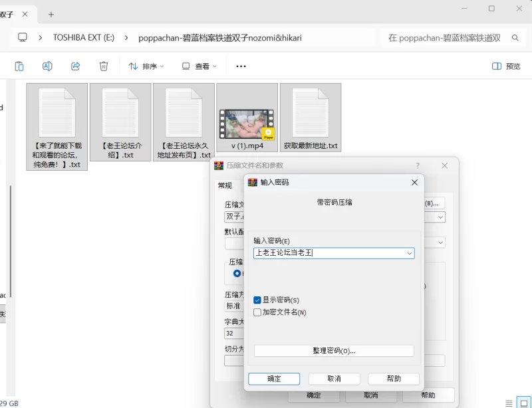Enable the 加密文件名 checkbox
The height and width of the screenshot is (408, 532).
pyautogui.click(x=257, y=312)
